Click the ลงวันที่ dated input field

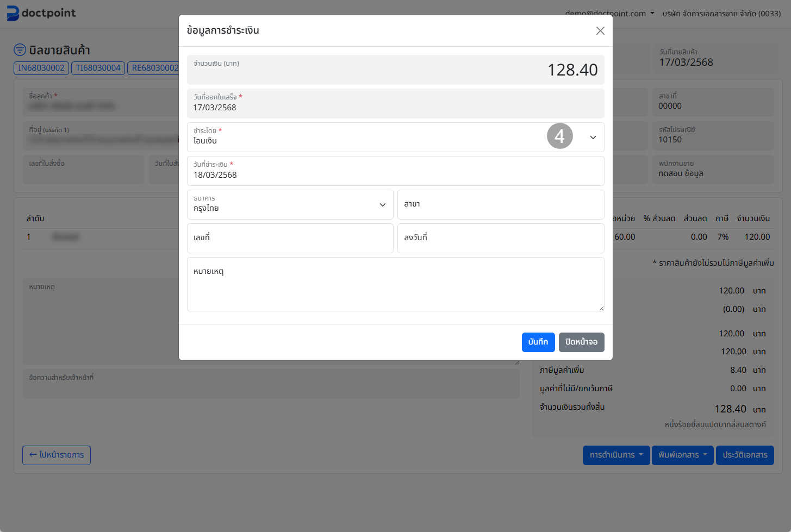[500, 239]
